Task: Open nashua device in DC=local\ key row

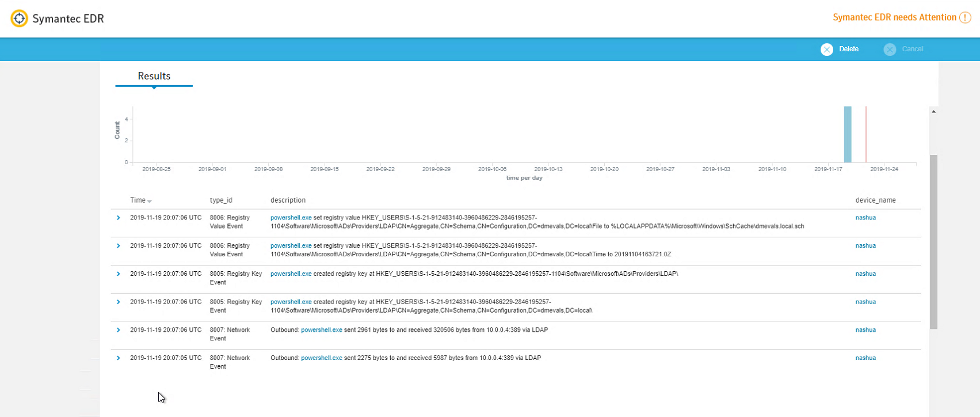Action: (865, 302)
